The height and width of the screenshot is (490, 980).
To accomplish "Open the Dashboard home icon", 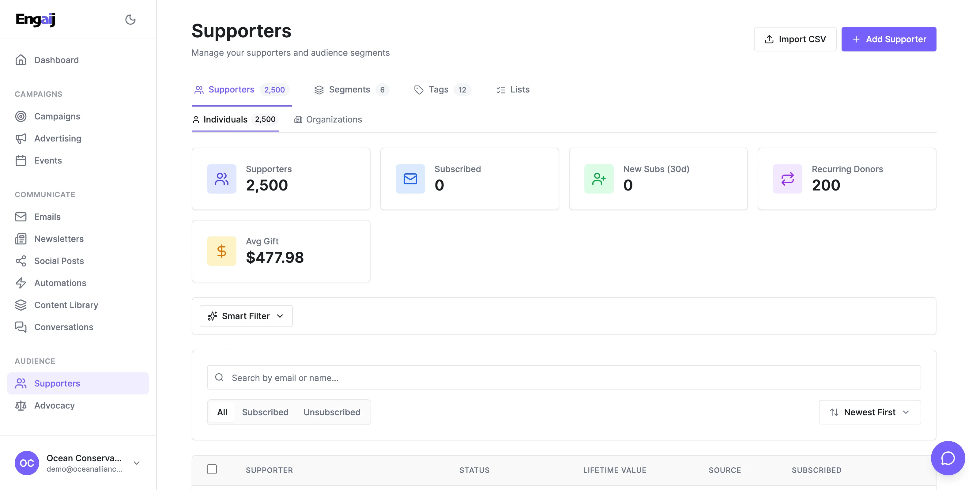I will [x=21, y=60].
